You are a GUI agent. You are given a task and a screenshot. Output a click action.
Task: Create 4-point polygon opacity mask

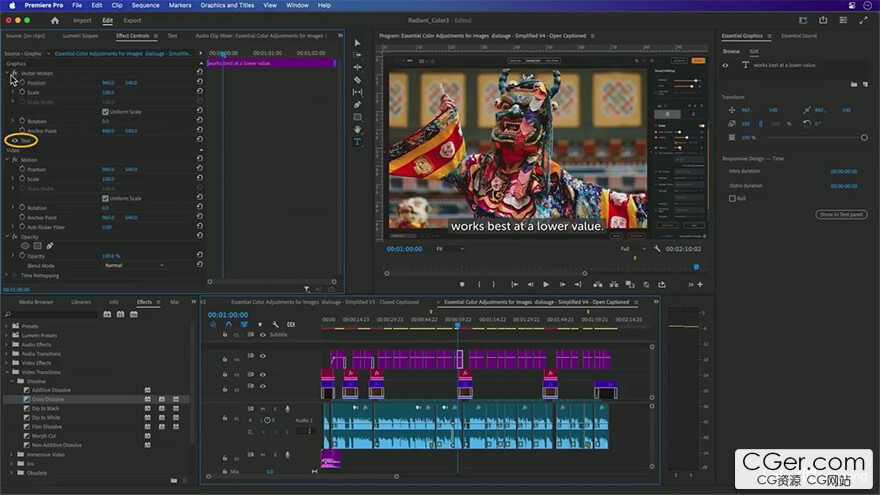(x=38, y=246)
